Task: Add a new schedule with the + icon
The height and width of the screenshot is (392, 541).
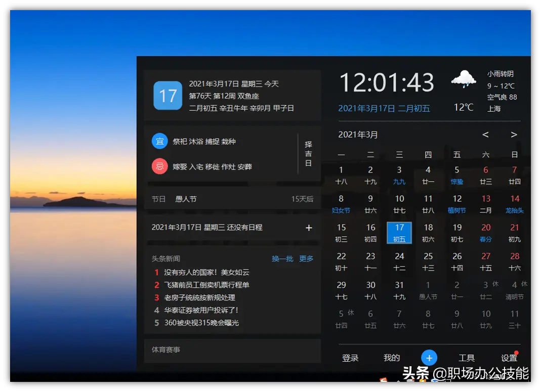Action: (x=308, y=228)
